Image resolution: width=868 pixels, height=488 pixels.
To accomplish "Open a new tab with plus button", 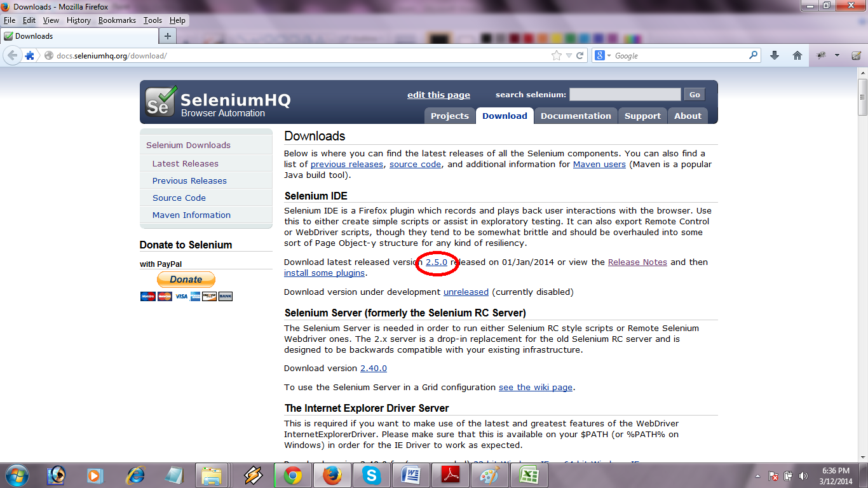I will [168, 36].
